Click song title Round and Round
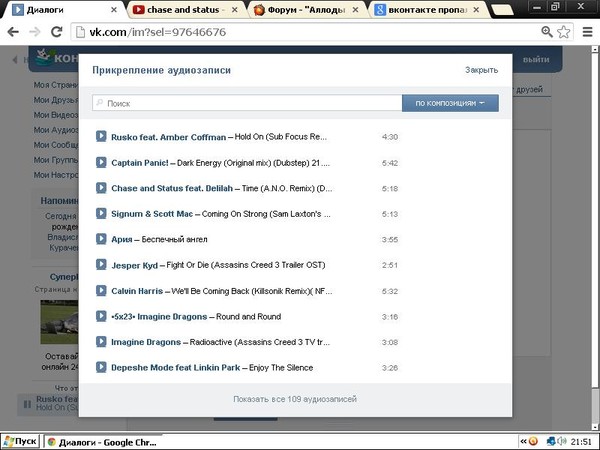 [x=248, y=317]
